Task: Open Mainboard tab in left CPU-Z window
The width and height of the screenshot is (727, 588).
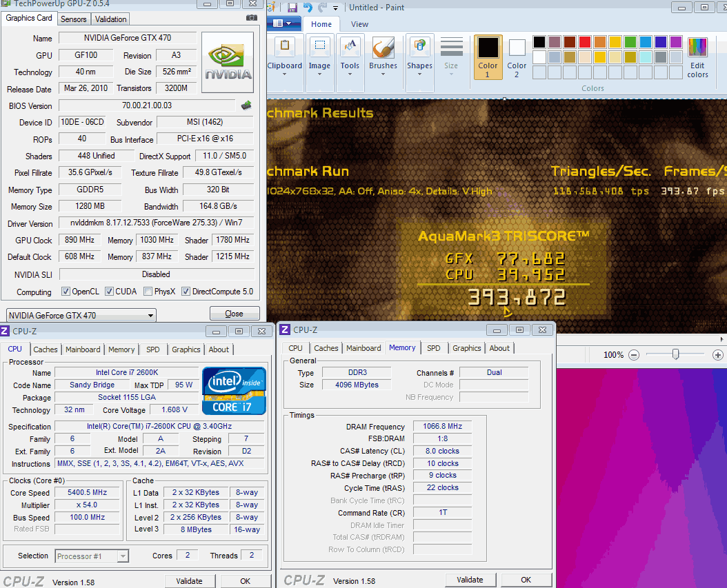Action: 83,349
